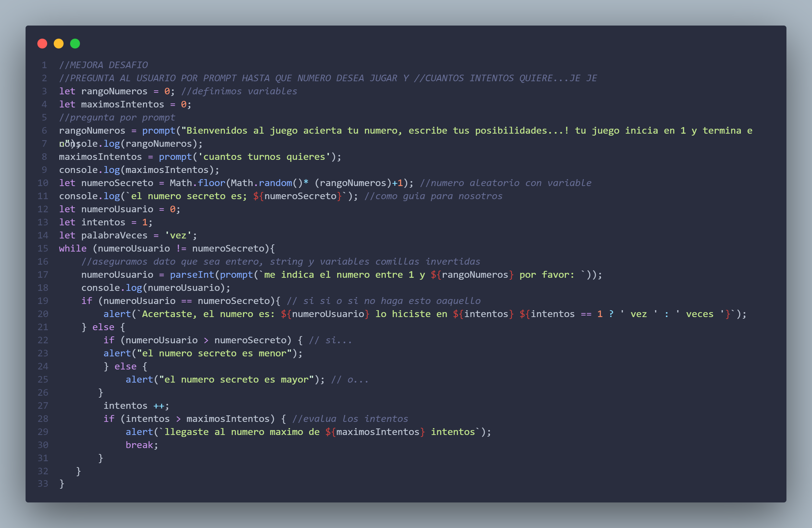Click alert "el numero secreto es menor"
This screenshot has width=812, height=528.
[203, 353]
